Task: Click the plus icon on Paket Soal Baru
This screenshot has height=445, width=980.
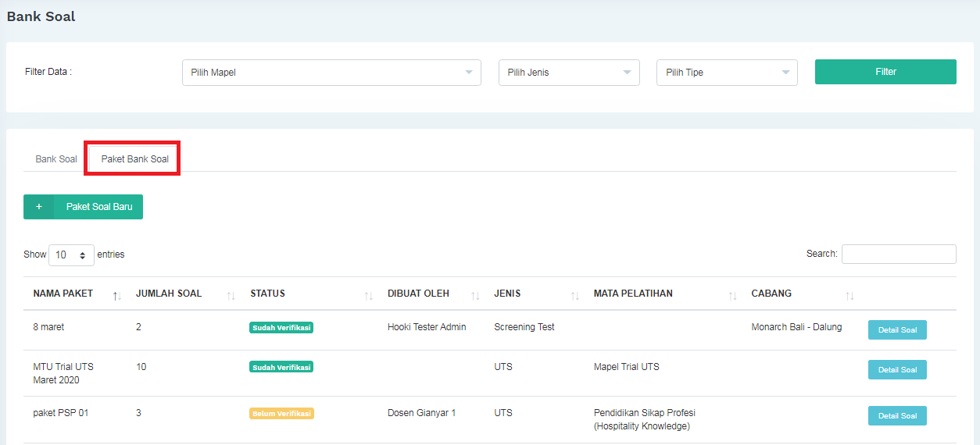Action: (39, 207)
